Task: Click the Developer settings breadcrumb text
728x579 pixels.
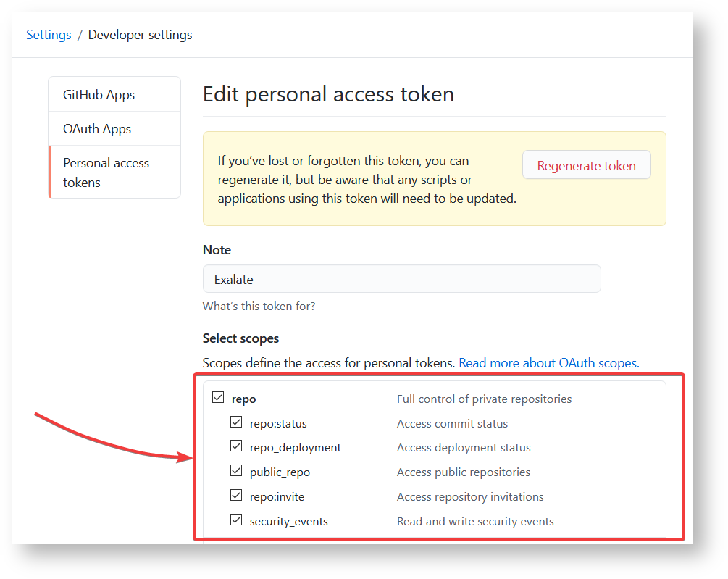Action: [140, 35]
